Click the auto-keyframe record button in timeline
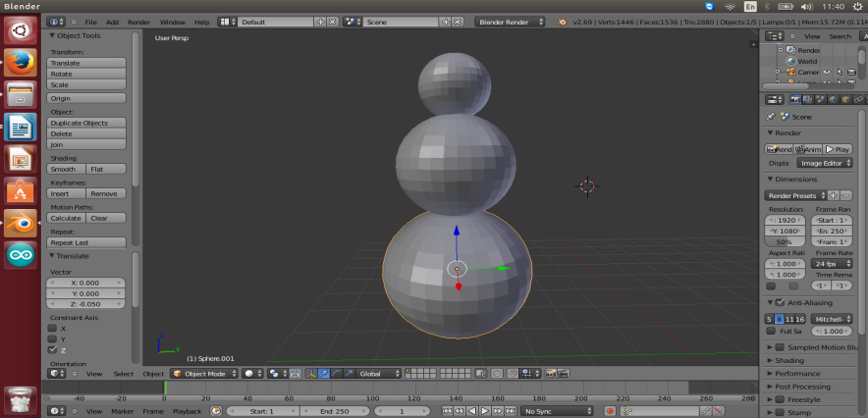 tap(610, 411)
